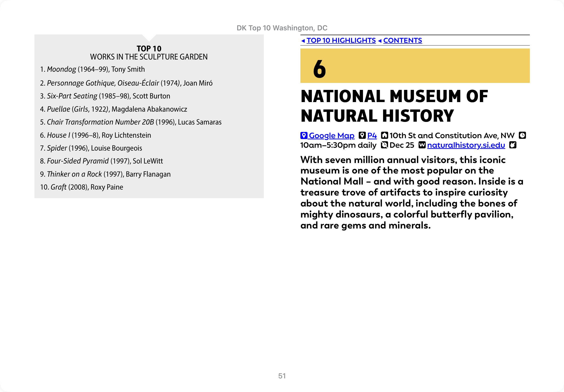Click the black map pin icon before P4
This screenshot has width=564, height=392.
tap(362, 135)
